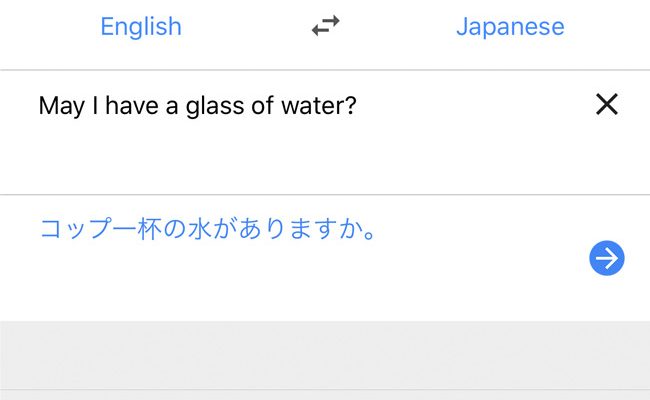Swap English and Japanese languages
Screen dimensions: 650x400
[x=325, y=26]
